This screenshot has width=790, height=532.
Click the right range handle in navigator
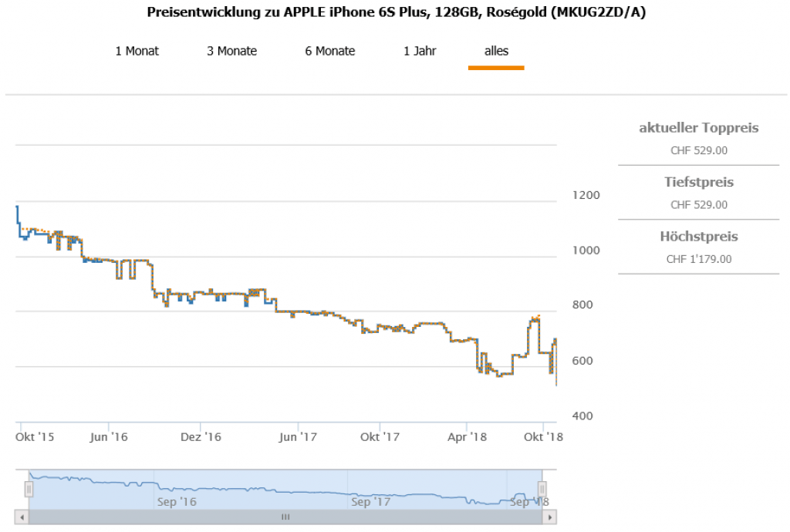[x=542, y=489]
